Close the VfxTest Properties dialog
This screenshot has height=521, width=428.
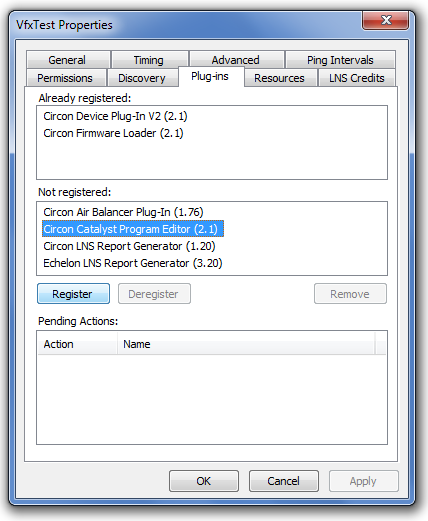386,20
